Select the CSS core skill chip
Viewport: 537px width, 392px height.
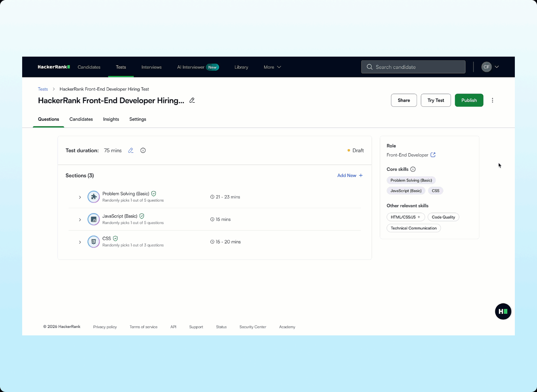tap(435, 191)
